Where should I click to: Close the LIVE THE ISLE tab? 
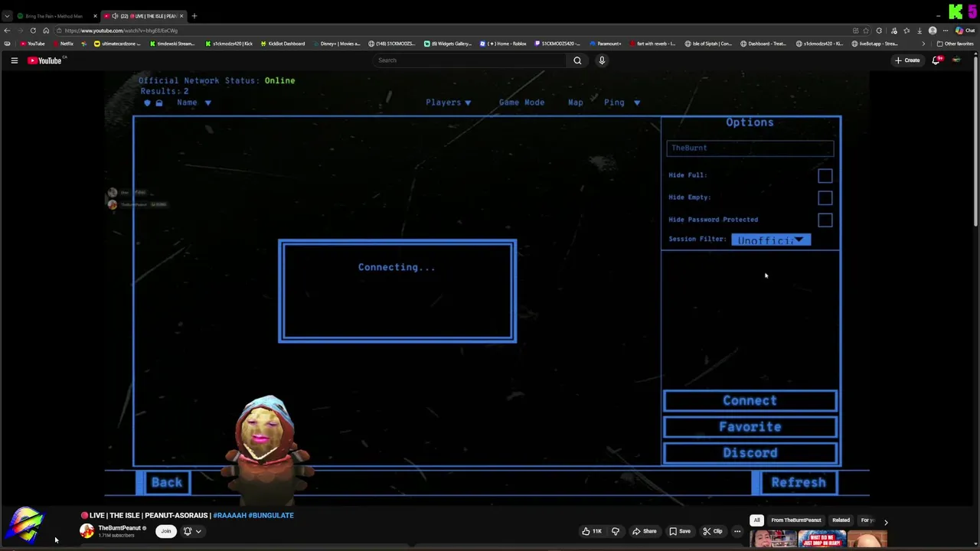tap(182, 15)
